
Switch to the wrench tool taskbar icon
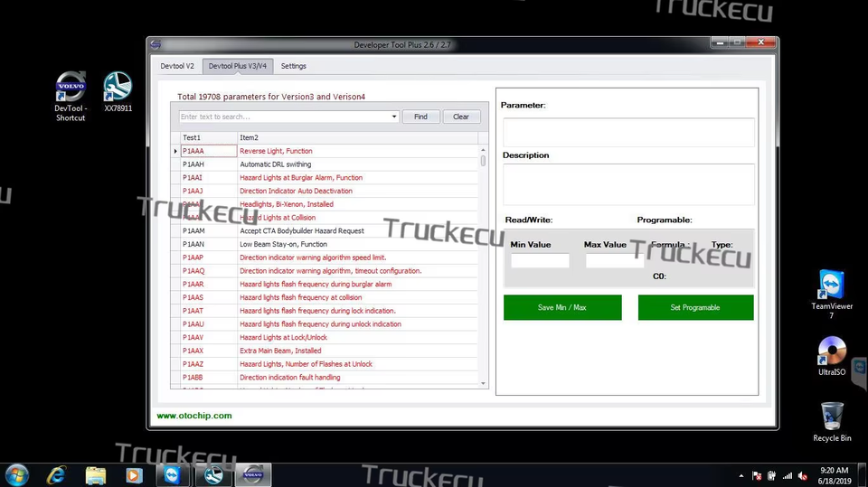click(x=213, y=475)
